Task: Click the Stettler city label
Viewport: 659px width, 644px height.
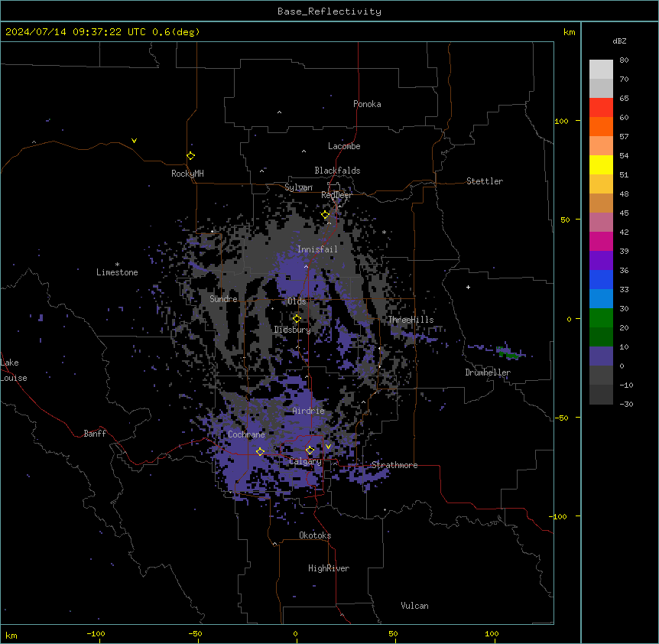Action: point(485,181)
